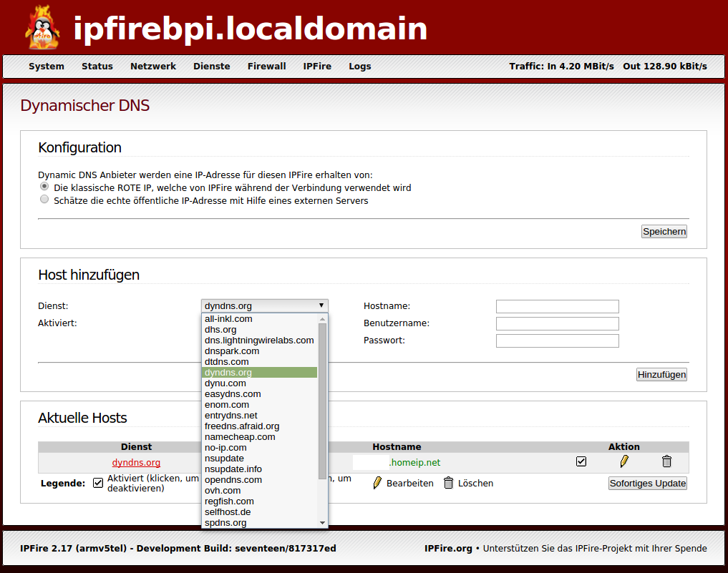Toggle the enabled checkbox in homeip.net host row
728x573 pixels.
pos(581,461)
